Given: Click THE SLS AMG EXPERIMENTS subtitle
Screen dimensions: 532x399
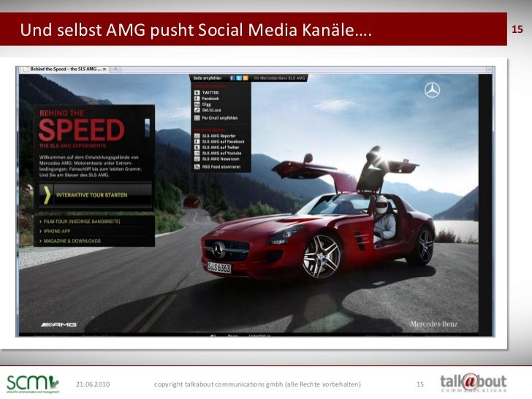Looking at the screenshot, I should [72, 146].
